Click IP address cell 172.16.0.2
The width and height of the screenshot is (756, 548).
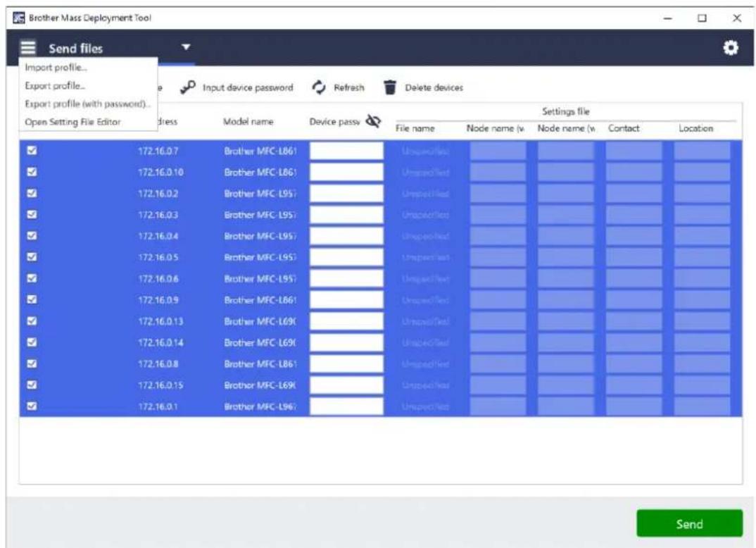pyautogui.click(x=158, y=194)
